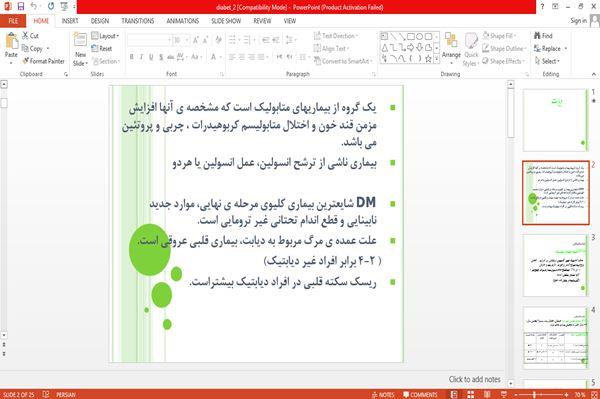This screenshot has height=399, width=600.
Task: Select slide 3 thumbnail
Action: coord(556,265)
